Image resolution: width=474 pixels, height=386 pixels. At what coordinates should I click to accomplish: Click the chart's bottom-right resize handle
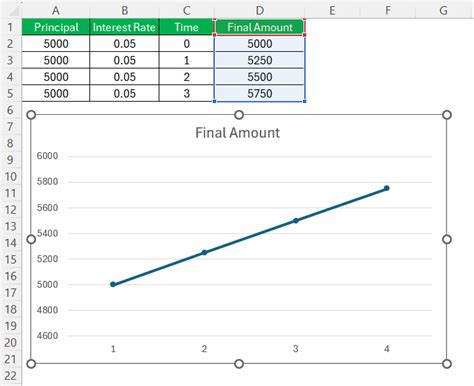pyautogui.click(x=447, y=364)
